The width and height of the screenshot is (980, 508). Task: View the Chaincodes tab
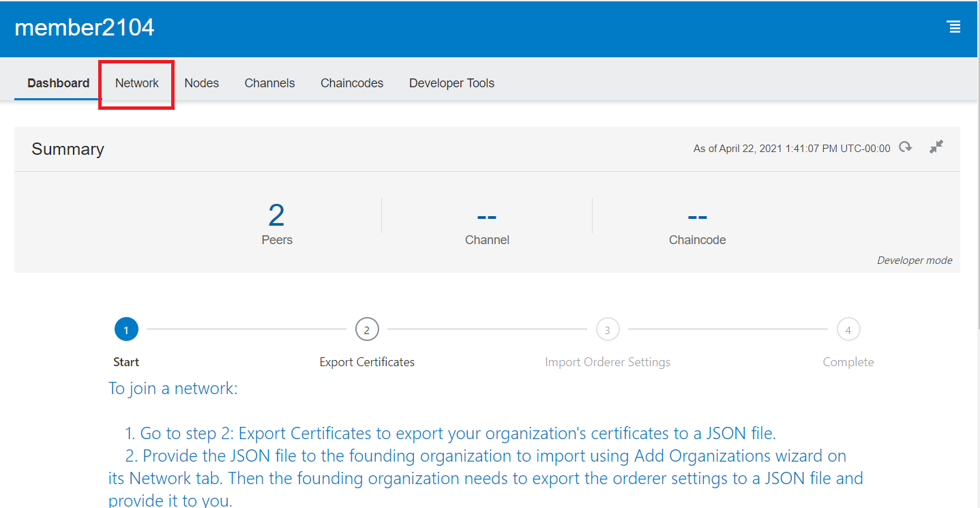coord(352,83)
